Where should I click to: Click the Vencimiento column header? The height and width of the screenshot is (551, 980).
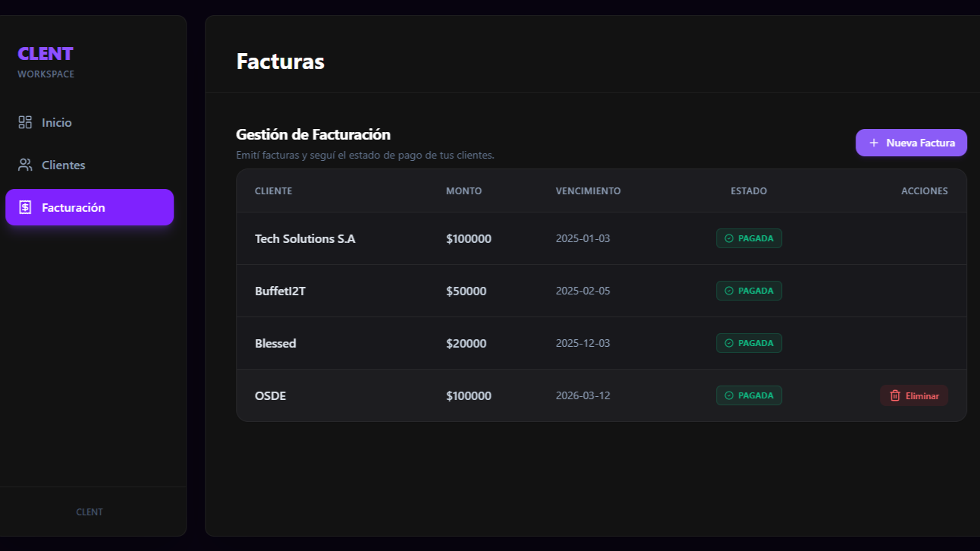(x=588, y=191)
